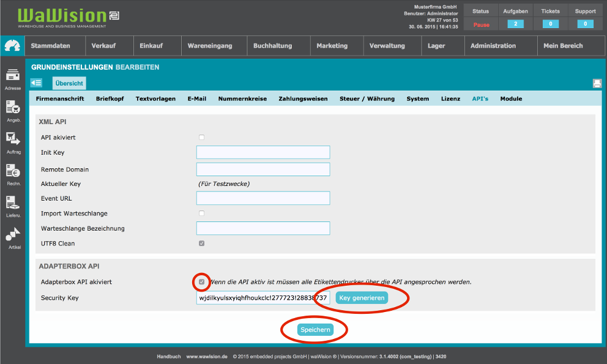Enable the API aktiviert checkbox
Viewport: 607px width, 364px height.
pyautogui.click(x=202, y=138)
